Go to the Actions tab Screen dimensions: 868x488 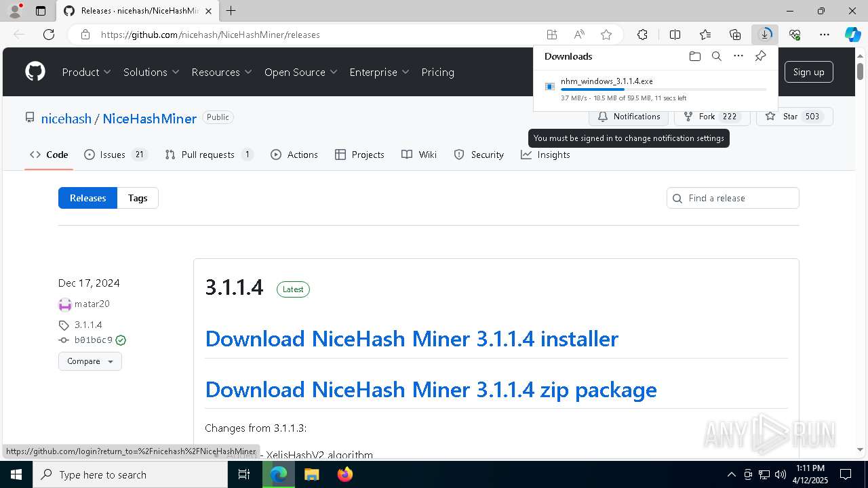[x=294, y=155]
